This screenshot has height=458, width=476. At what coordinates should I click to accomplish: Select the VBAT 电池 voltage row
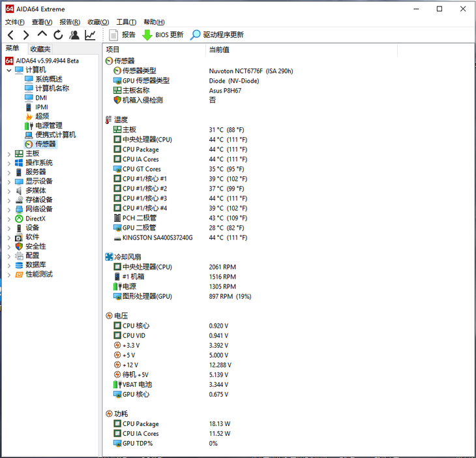(171, 384)
